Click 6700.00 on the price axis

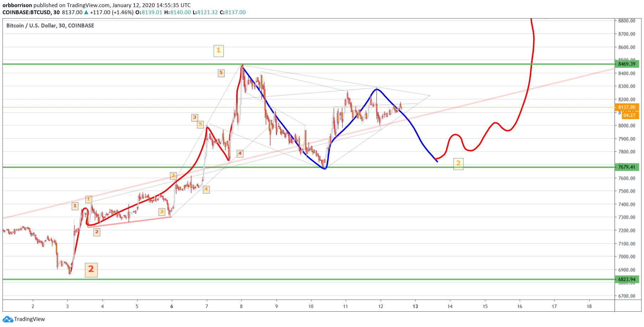[x=627, y=296]
